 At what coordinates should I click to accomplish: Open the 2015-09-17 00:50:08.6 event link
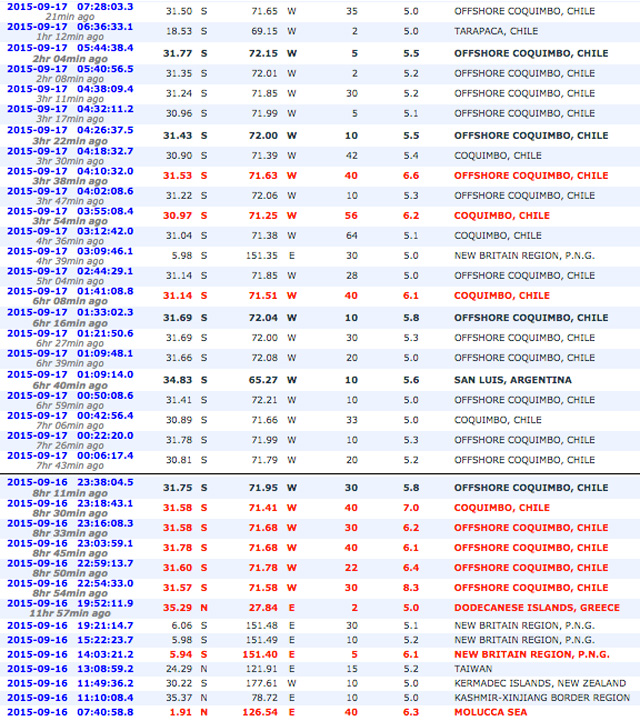(x=70, y=395)
